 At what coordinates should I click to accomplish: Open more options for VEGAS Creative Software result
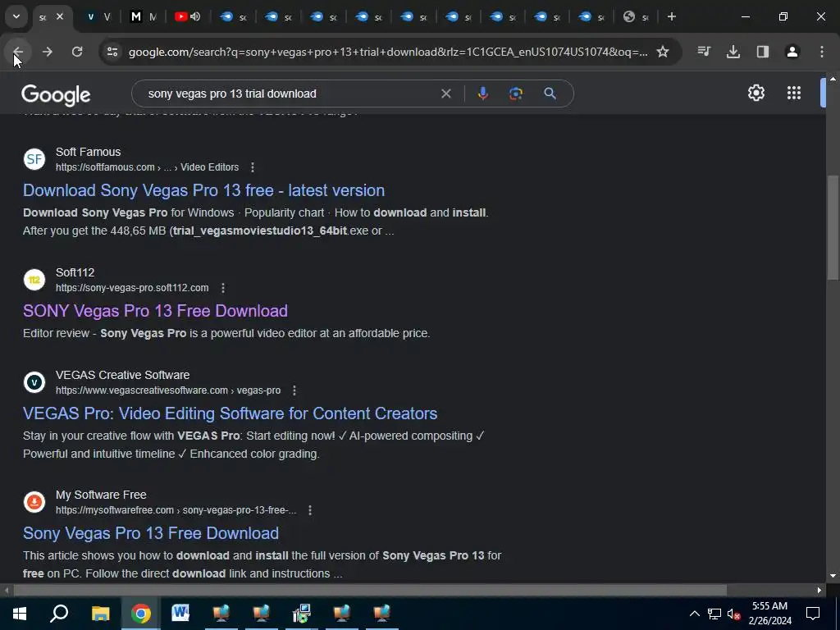[294, 390]
